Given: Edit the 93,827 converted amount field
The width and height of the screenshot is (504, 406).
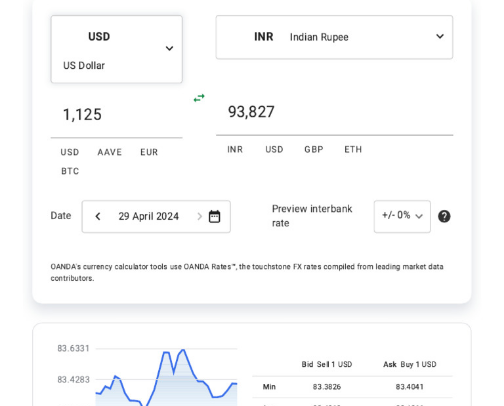Looking at the screenshot, I should [334, 112].
